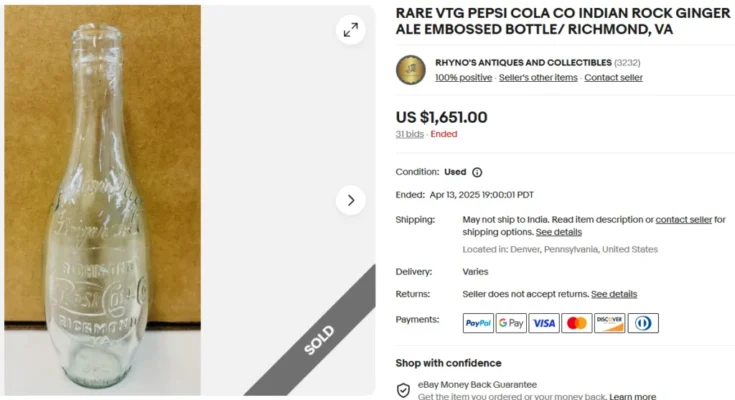
Task: Click the Money Back Guarantee shield icon
Action: (403, 390)
